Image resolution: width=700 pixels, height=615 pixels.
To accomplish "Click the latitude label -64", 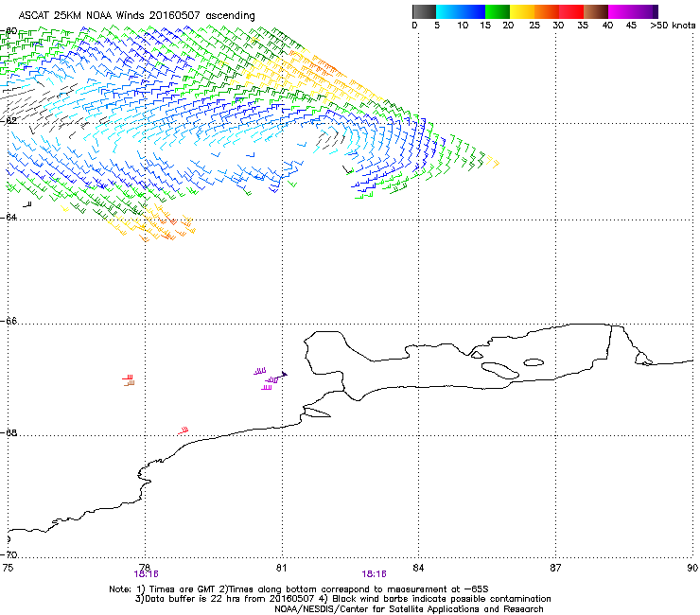I will pos(9,217).
